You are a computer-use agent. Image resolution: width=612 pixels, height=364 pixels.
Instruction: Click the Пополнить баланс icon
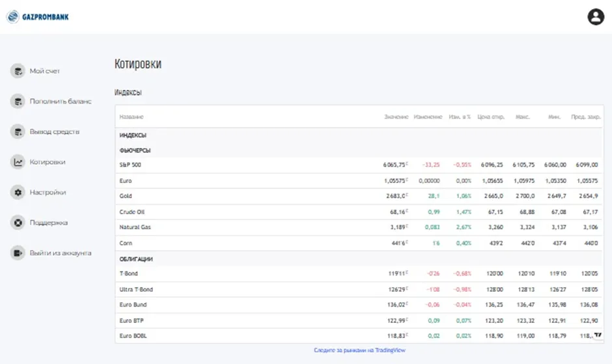(18, 102)
